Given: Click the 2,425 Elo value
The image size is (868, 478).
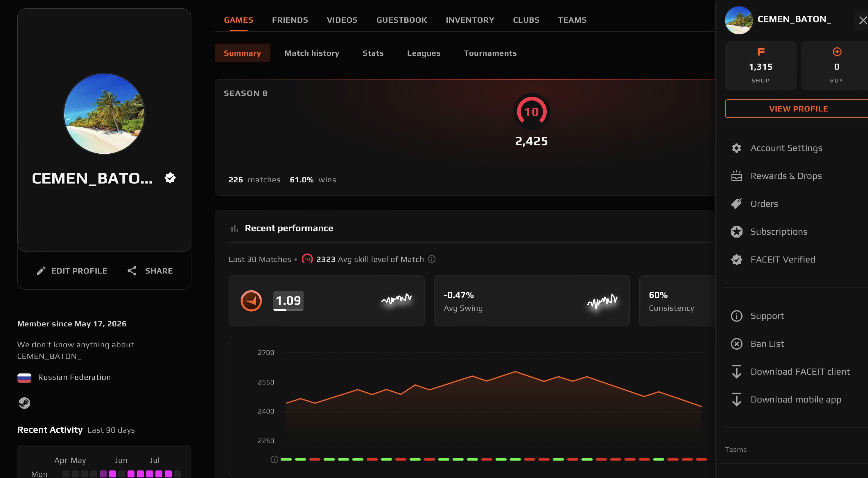Looking at the screenshot, I should point(531,141).
